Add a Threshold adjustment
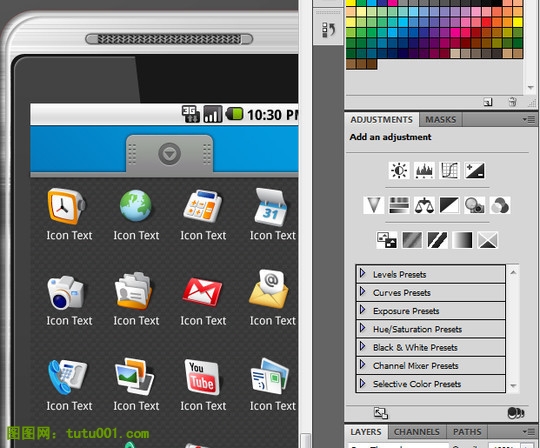This screenshot has width=540, height=448. click(x=437, y=240)
